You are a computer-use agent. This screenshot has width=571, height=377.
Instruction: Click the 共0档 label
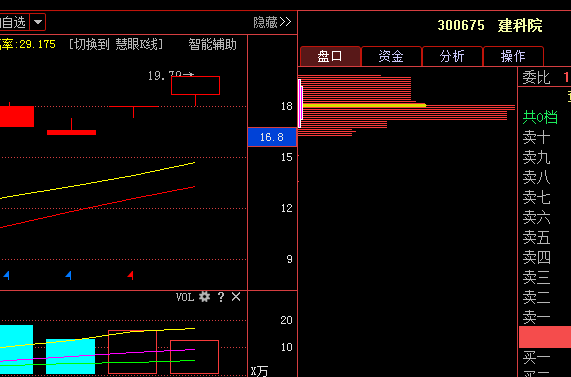pyautogui.click(x=540, y=118)
